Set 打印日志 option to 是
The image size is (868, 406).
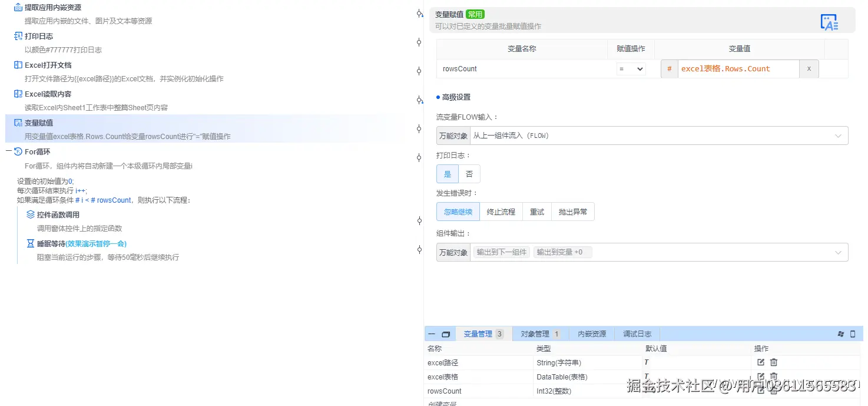[x=448, y=174]
